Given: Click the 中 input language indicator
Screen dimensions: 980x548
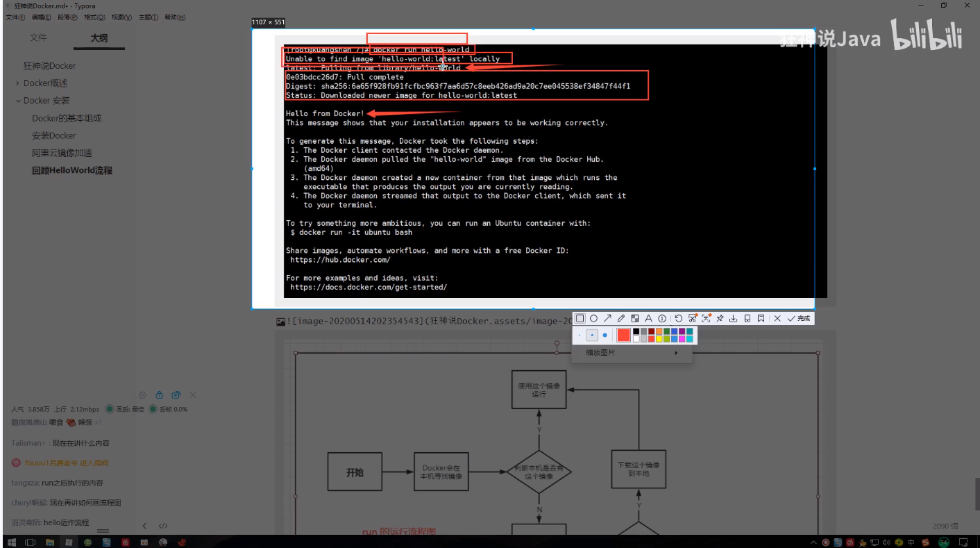Looking at the screenshot, I should click(x=911, y=542).
